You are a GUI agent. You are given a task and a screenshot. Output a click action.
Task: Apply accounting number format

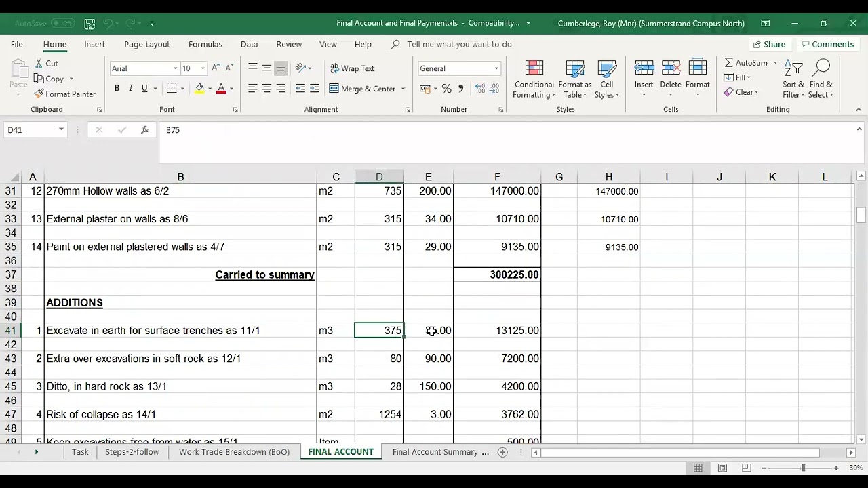(x=425, y=89)
